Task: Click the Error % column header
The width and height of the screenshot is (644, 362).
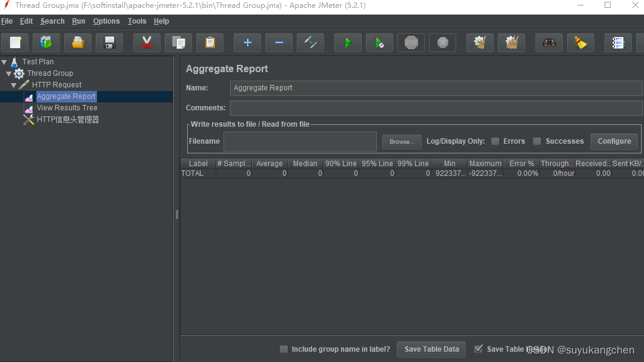Action: (522, 164)
